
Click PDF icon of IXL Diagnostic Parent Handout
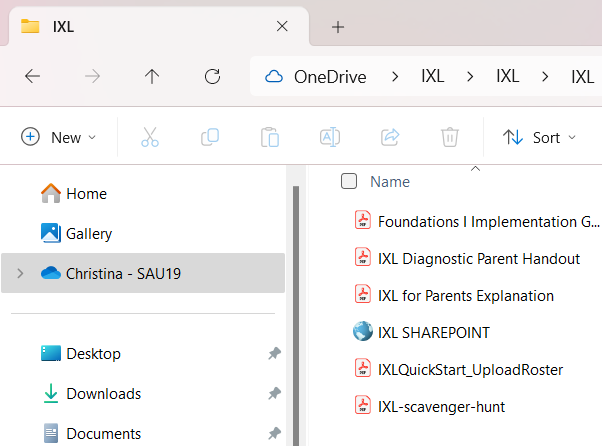[x=363, y=257]
